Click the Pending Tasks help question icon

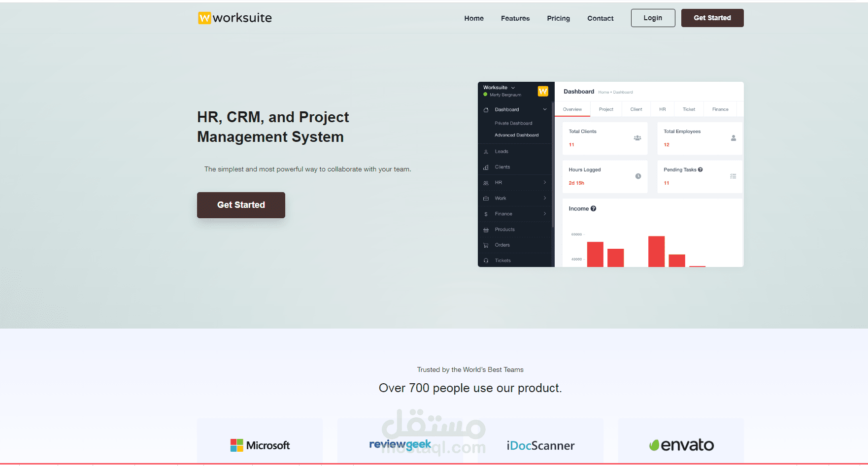pyautogui.click(x=700, y=169)
